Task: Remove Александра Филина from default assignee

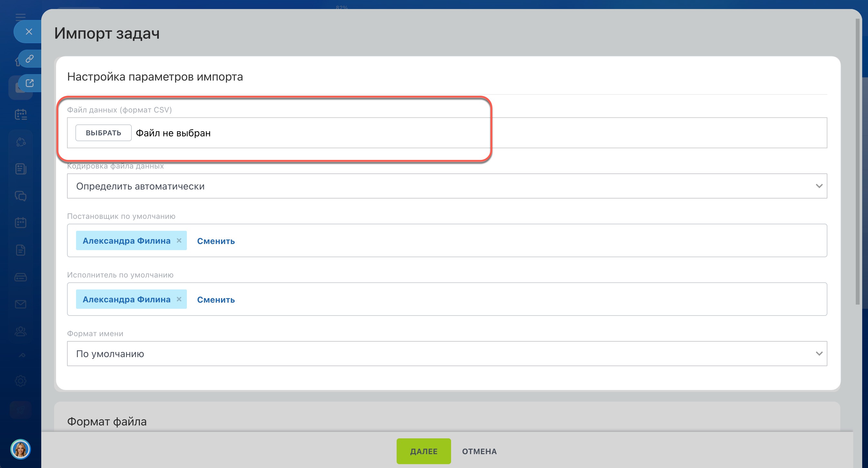Action: coord(179,299)
